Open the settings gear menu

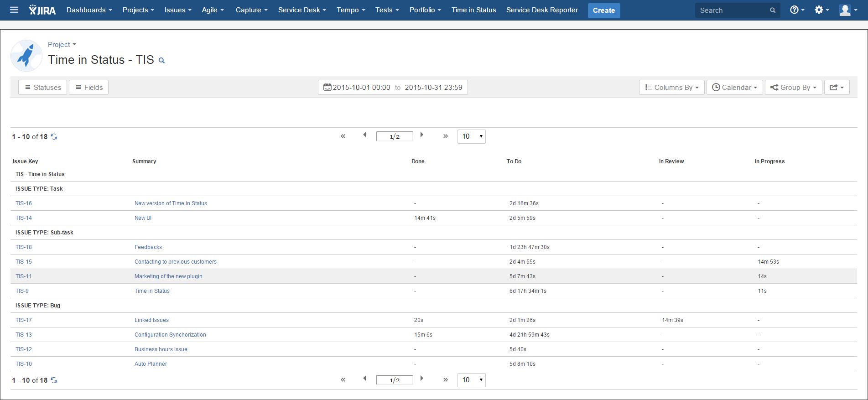click(x=821, y=10)
